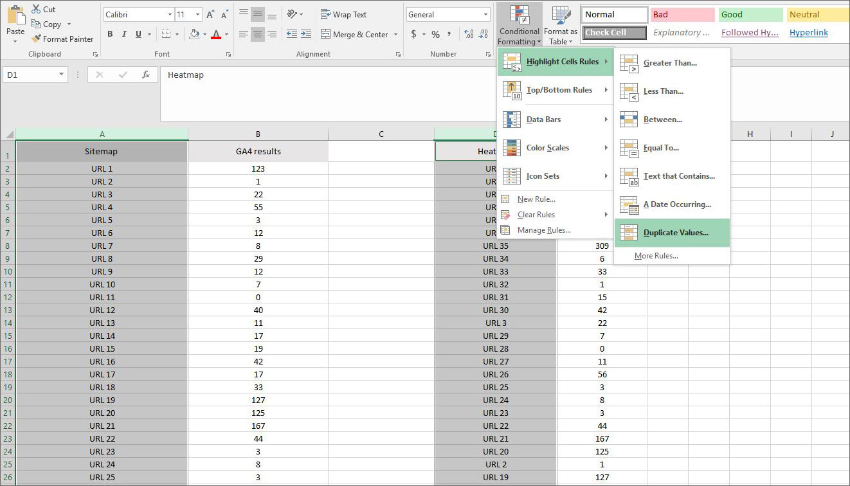Apply the Good cell style
The height and width of the screenshot is (486, 850).
click(750, 15)
